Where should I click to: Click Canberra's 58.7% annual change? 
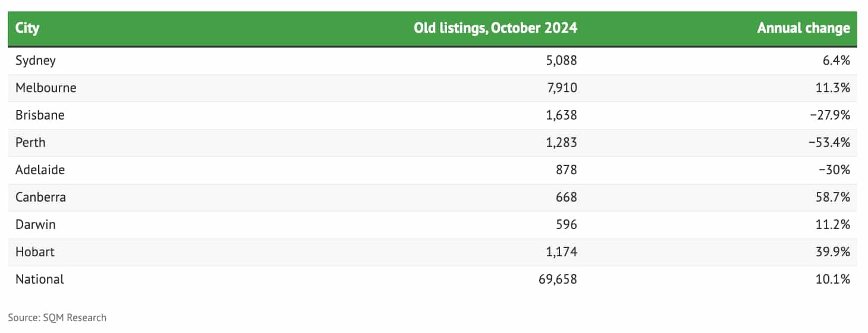834,197
